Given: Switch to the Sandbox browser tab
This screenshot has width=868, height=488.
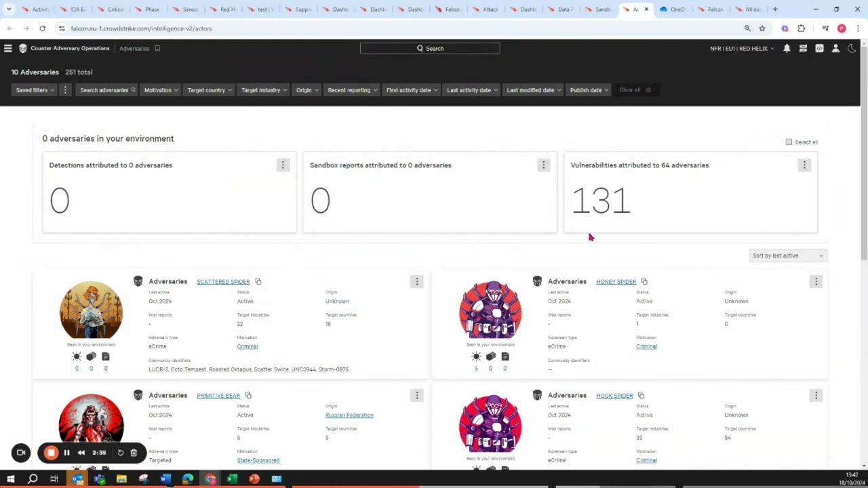Looking at the screenshot, I should tap(599, 9).
